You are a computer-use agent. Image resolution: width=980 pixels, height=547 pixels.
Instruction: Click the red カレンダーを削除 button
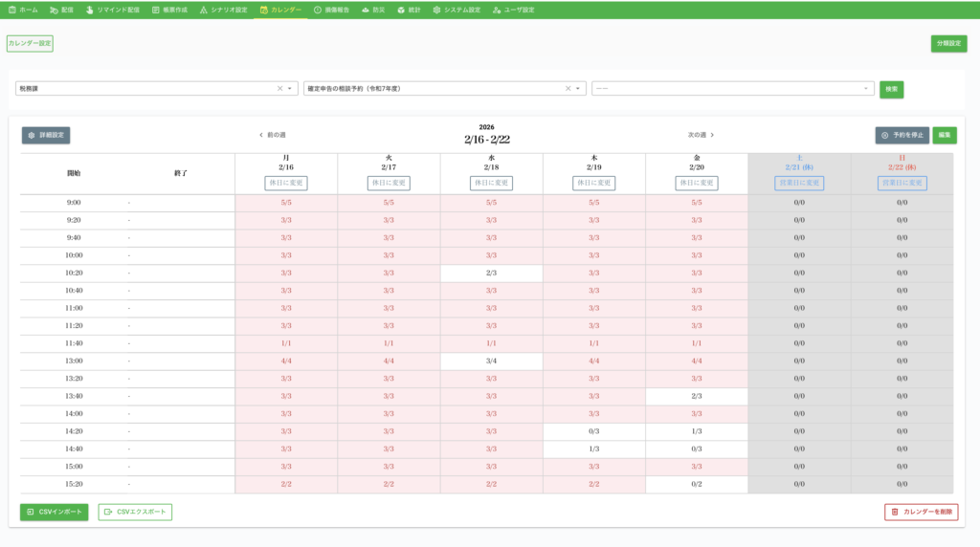(921, 512)
